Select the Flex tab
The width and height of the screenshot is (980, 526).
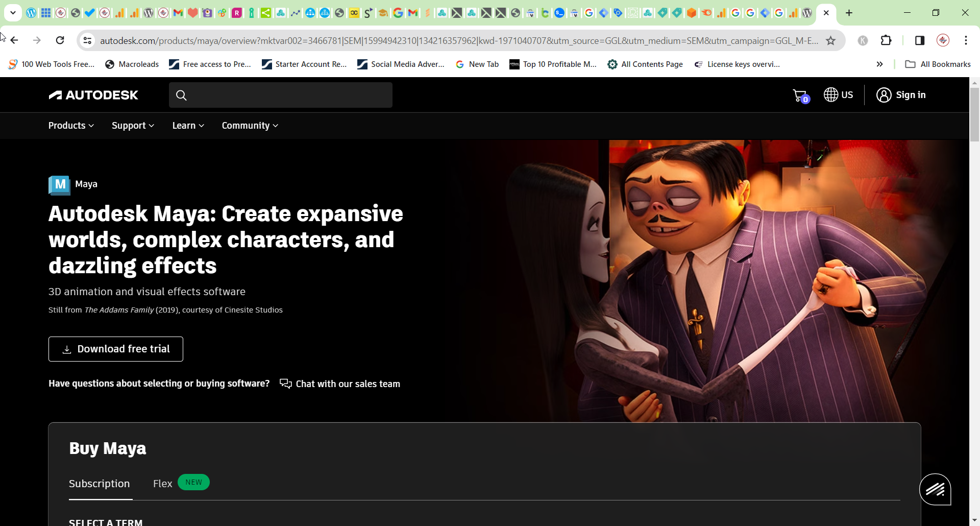pos(163,484)
